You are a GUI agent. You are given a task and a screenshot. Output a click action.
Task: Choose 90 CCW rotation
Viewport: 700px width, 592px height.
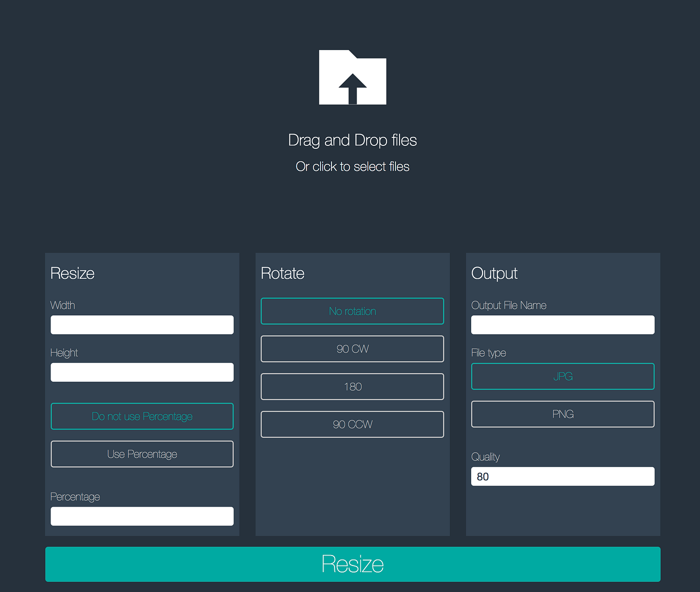[x=352, y=424]
